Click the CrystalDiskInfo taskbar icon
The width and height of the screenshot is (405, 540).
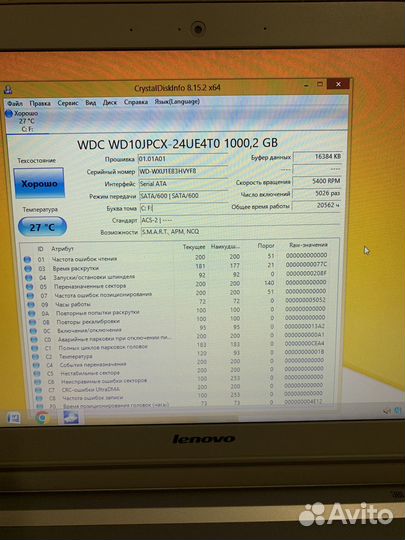pyautogui.click(x=71, y=417)
